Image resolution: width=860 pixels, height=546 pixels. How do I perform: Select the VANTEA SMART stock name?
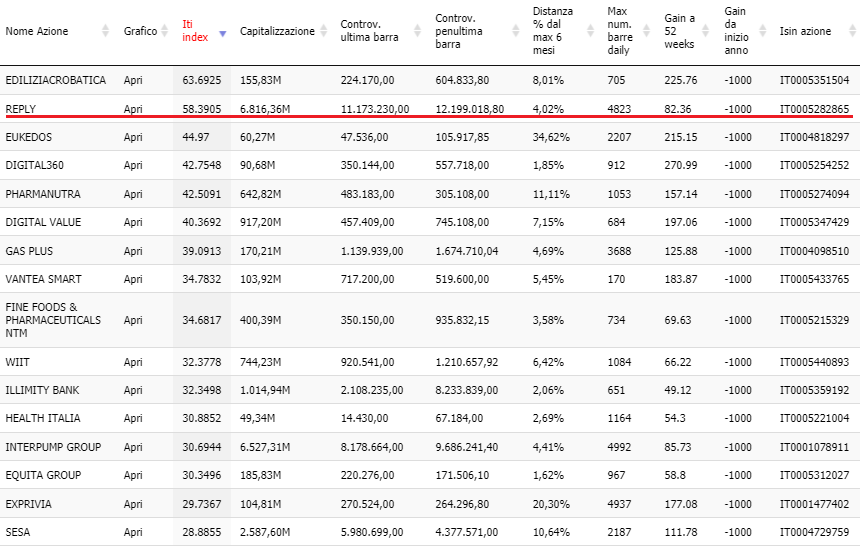pyautogui.click(x=43, y=279)
